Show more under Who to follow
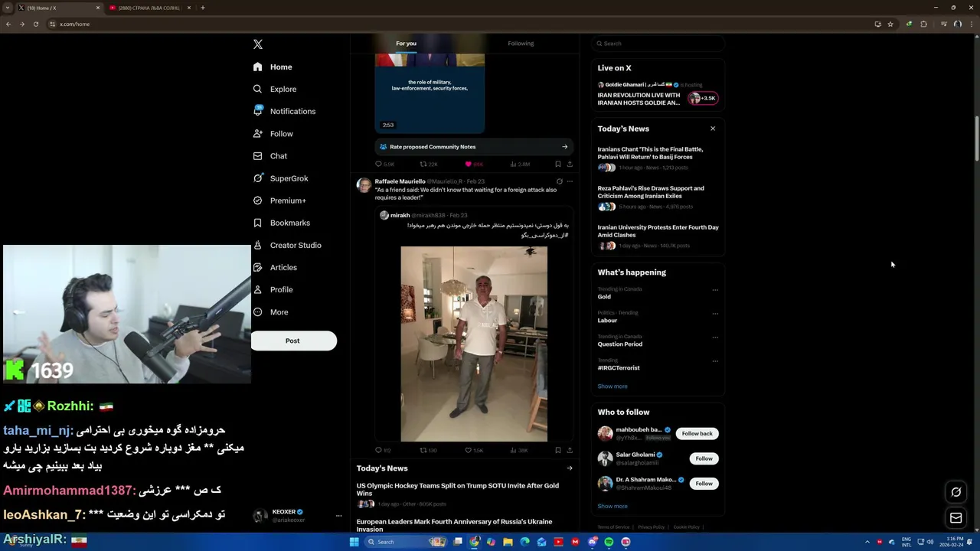The width and height of the screenshot is (980, 551). click(x=612, y=507)
